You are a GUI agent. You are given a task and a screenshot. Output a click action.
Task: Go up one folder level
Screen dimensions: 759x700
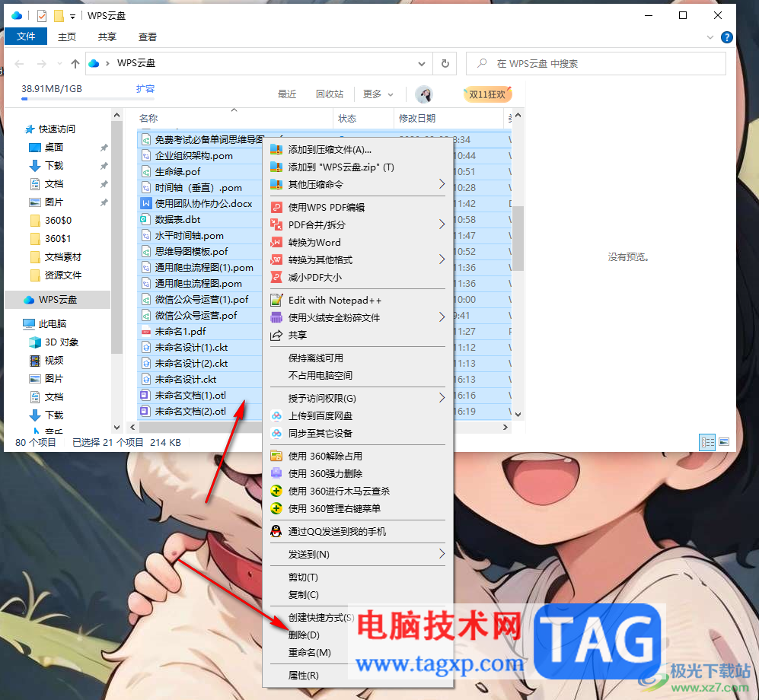75,63
